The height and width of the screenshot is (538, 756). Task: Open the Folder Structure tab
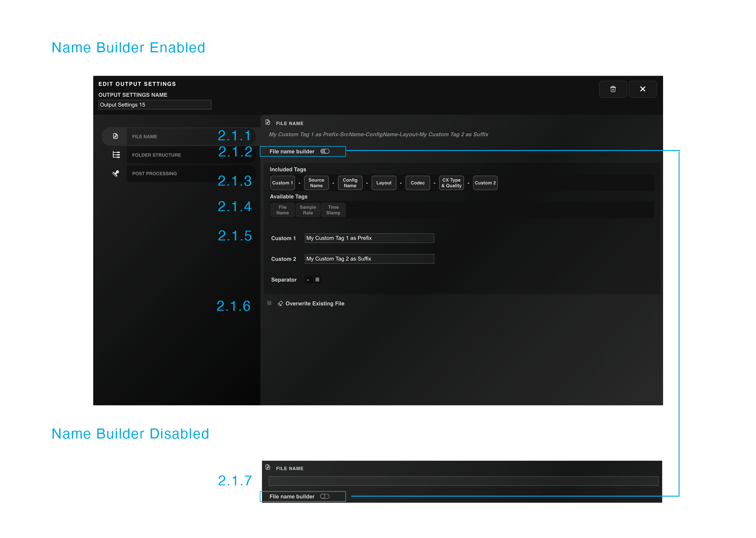click(157, 155)
